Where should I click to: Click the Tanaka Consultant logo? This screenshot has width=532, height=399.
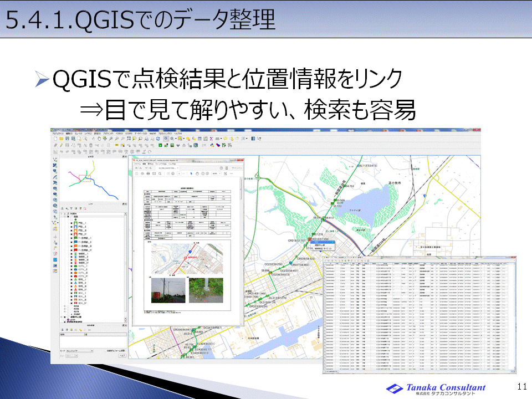pyautogui.click(x=436, y=388)
